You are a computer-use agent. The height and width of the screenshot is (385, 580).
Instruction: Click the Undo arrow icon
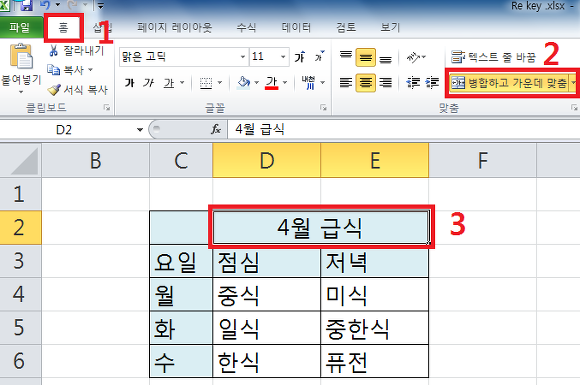click(x=45, y=5)
